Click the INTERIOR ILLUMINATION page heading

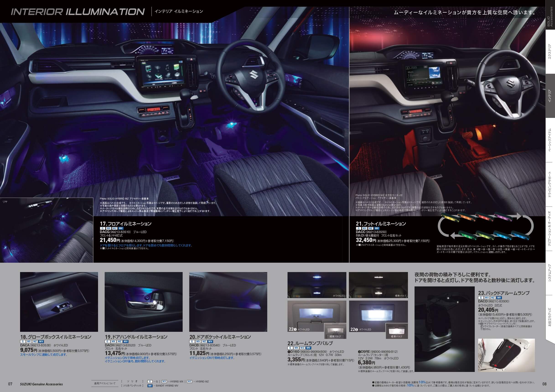(x=78, y=12)
